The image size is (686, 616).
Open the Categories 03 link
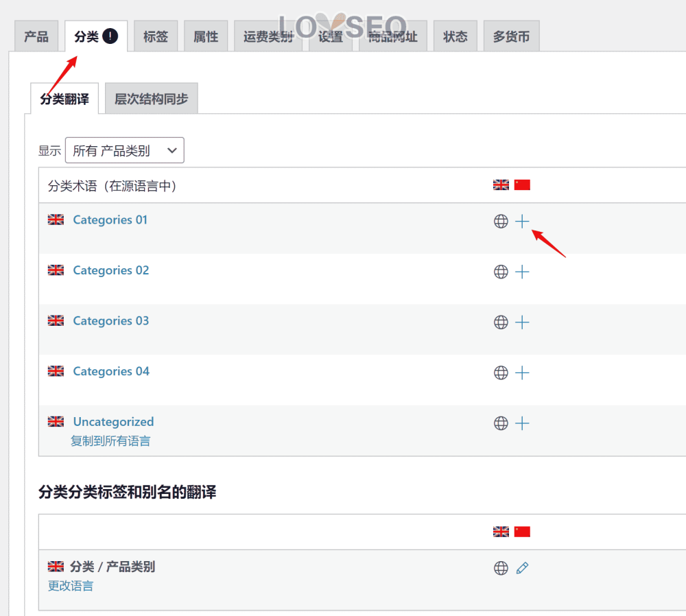[111, 320]
